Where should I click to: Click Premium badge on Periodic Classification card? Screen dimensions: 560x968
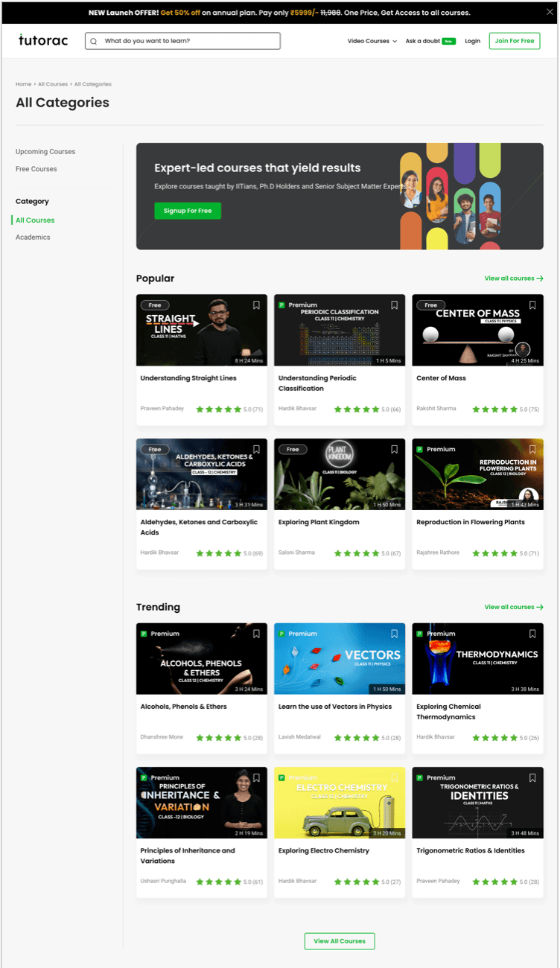pos(298,305)
